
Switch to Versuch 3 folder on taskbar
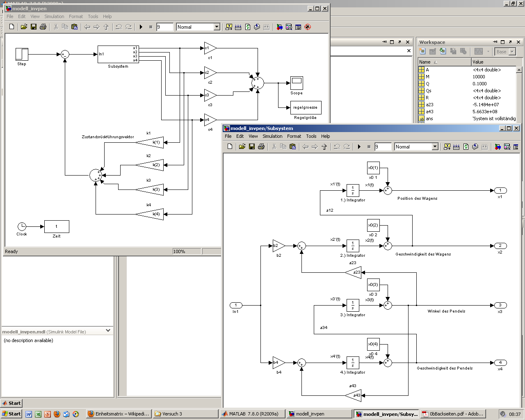click(x=185, y=414)
